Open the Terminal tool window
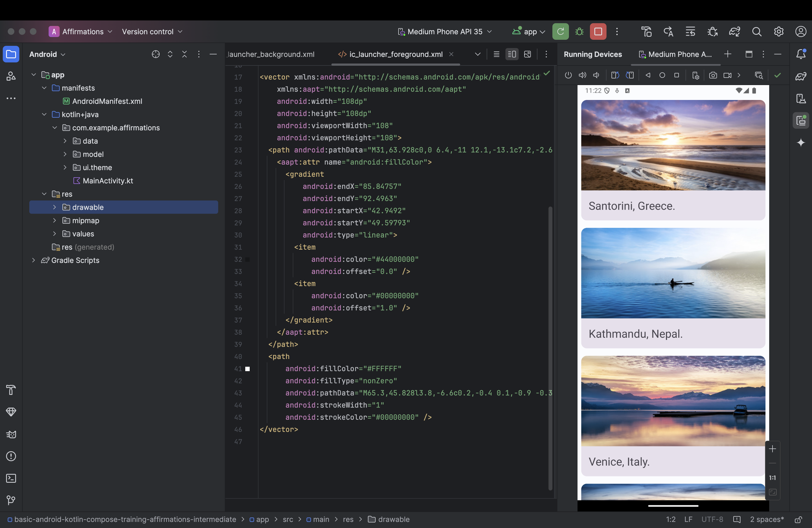 coord(11,478)
